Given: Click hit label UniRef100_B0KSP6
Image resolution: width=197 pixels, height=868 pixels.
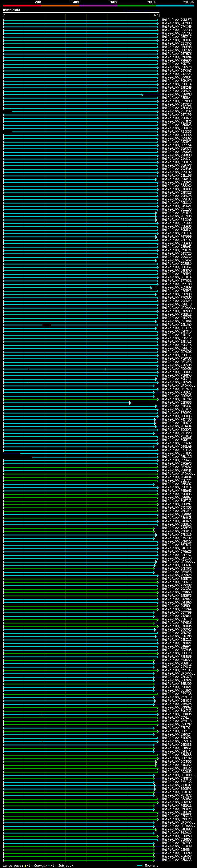Looking at the screenshot, I should click(x=176, y=569).
